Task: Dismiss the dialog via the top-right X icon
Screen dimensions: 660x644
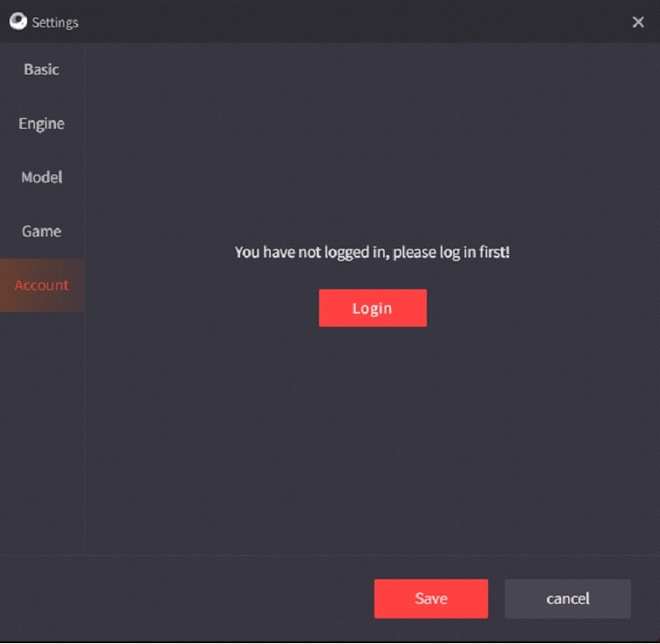Action: (638, 22)
